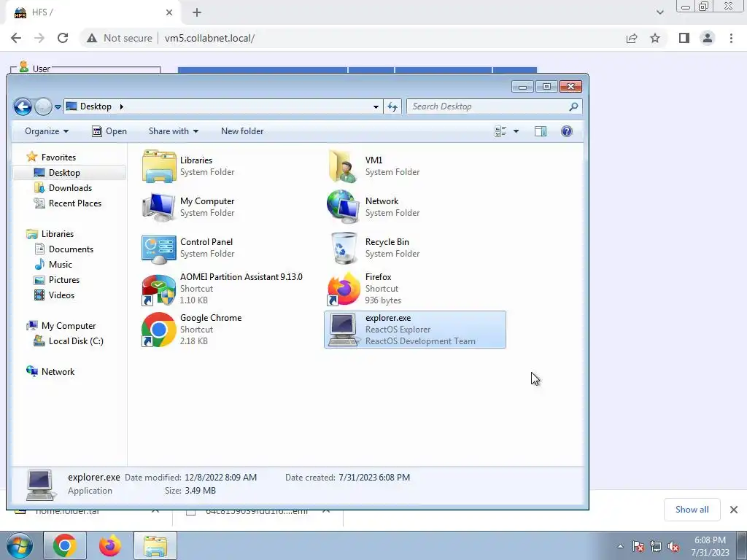Select the Firefox shortcut in file list
The height and width of the screenshot is (560, 747).
point(344,289)
